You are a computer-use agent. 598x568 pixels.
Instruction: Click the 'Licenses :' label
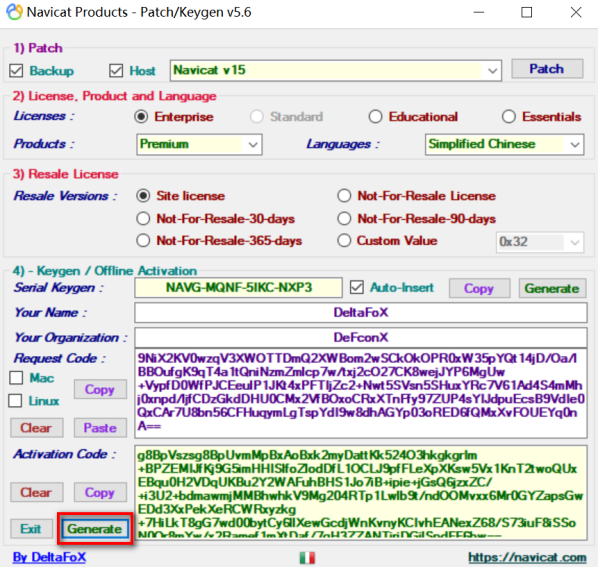click(x=44, y=116)
